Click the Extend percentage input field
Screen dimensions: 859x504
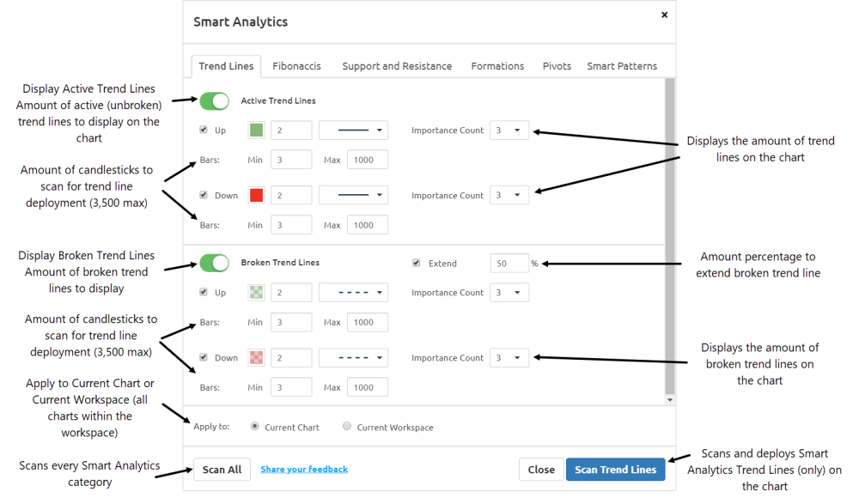click(509, 264)
